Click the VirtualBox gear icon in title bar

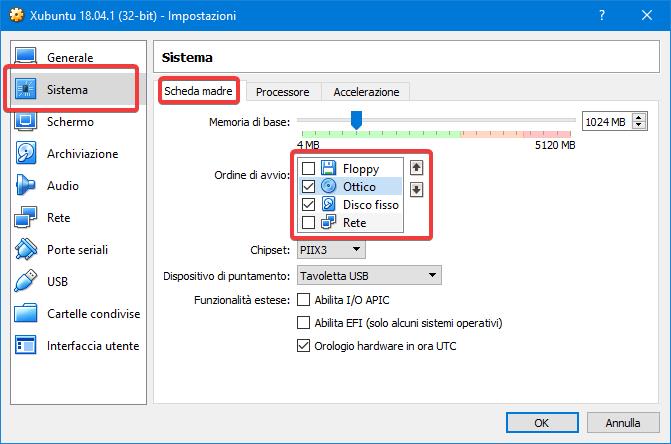[x=16, y=15]
